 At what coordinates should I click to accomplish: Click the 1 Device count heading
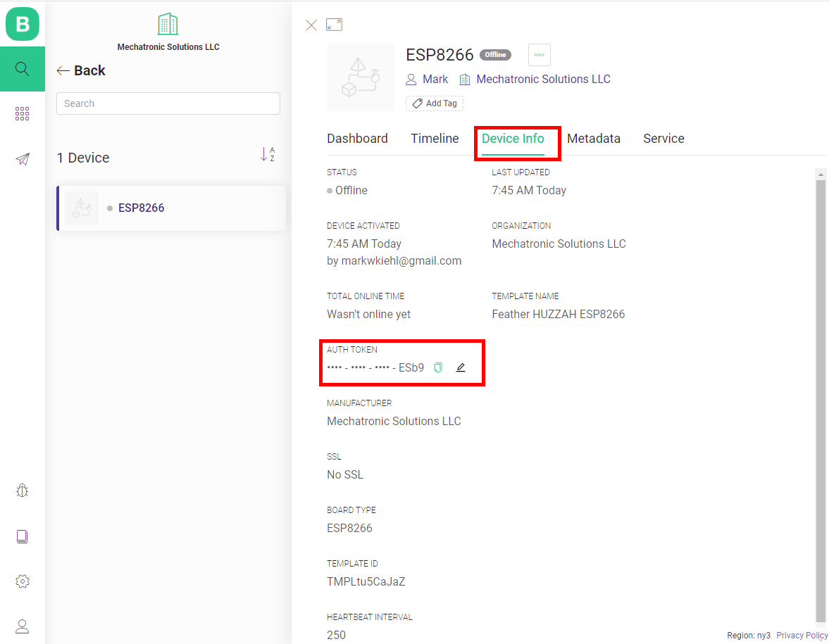pos(83,158)
